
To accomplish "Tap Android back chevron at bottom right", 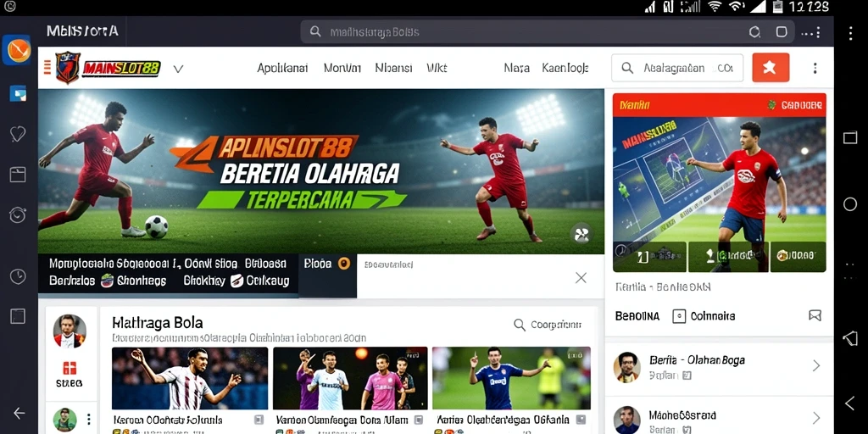I will pyautogui.click(x=850, y=403).
